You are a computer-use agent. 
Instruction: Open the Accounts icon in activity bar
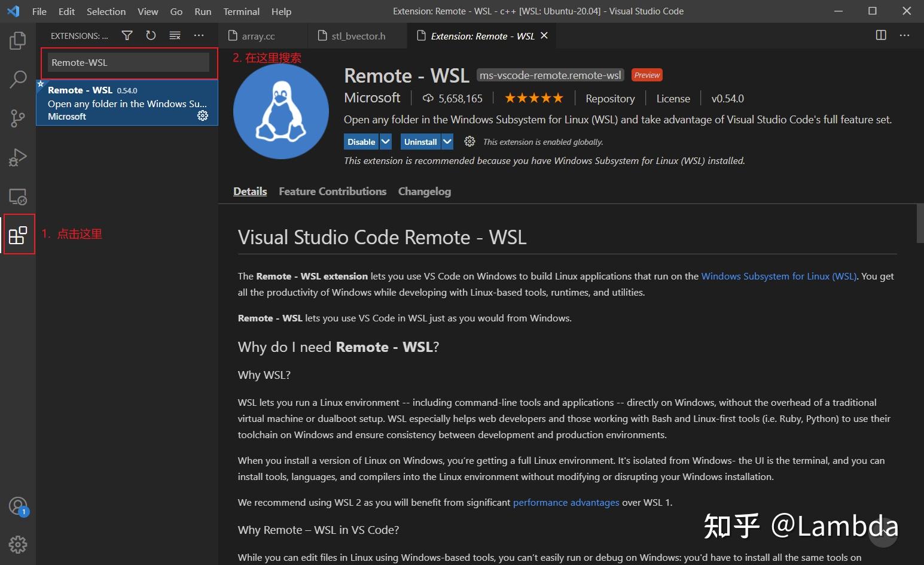point(17,506)
